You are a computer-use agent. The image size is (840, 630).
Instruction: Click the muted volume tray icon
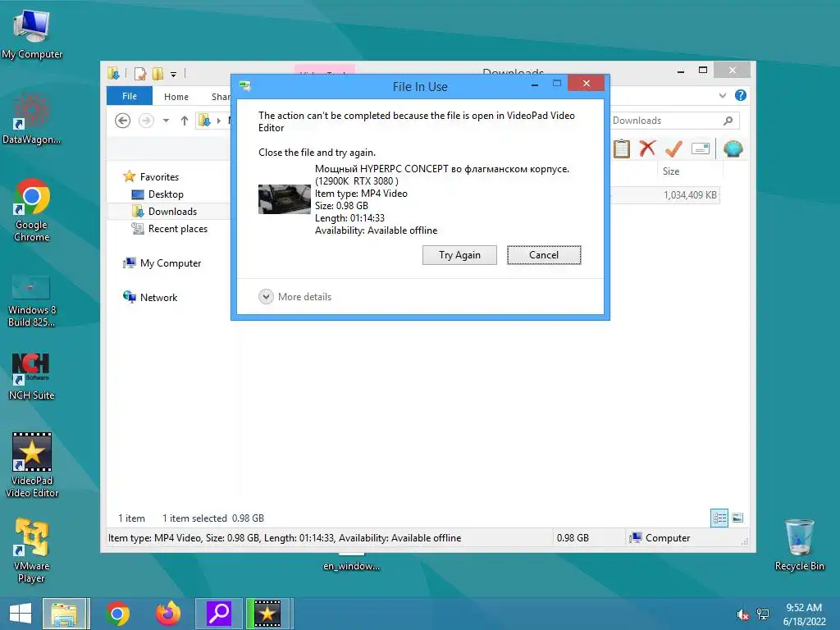[x=742, y=615]
